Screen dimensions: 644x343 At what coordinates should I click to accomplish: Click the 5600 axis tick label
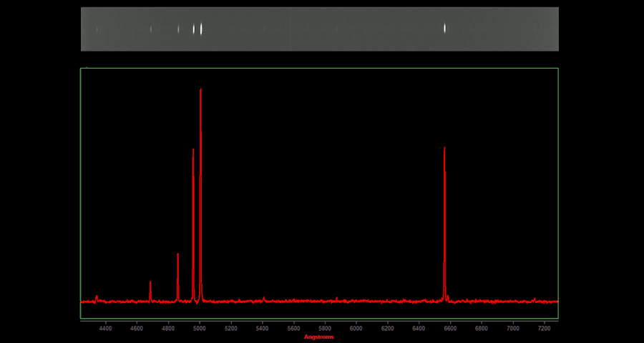tap(293, 328)
